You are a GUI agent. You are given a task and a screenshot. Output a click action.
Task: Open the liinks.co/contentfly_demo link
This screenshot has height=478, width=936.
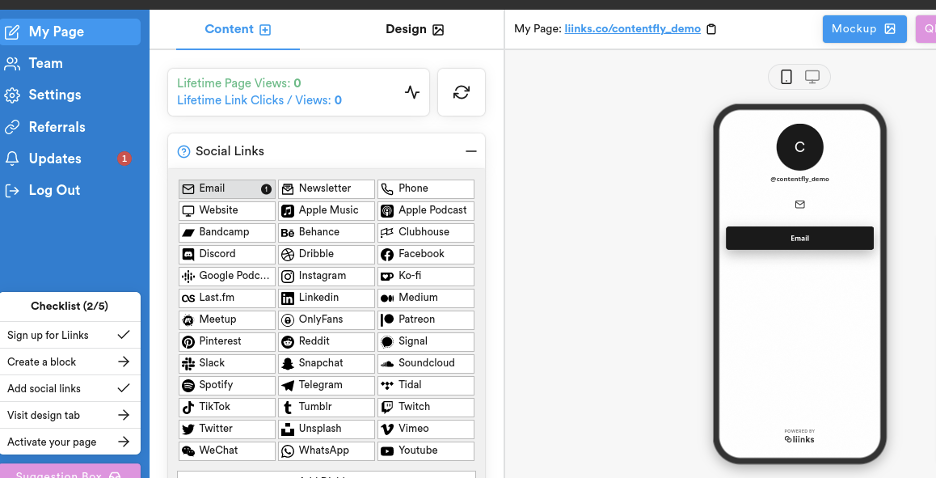tap(632, 29)
